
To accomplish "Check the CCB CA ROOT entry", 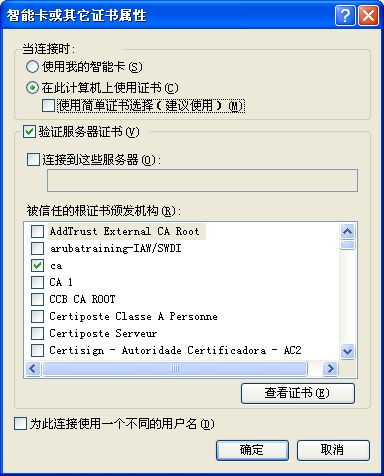I will click(37, 299).
